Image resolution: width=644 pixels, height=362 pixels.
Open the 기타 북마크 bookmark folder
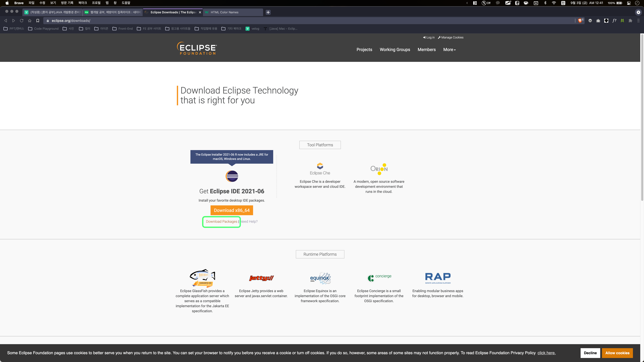231,29
